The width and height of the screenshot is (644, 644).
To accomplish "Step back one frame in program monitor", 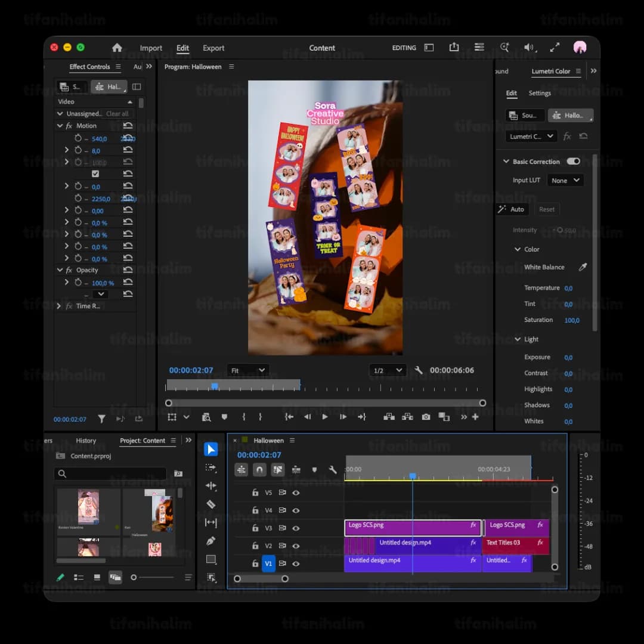I will pyautogui.click(x=307, y=417).
